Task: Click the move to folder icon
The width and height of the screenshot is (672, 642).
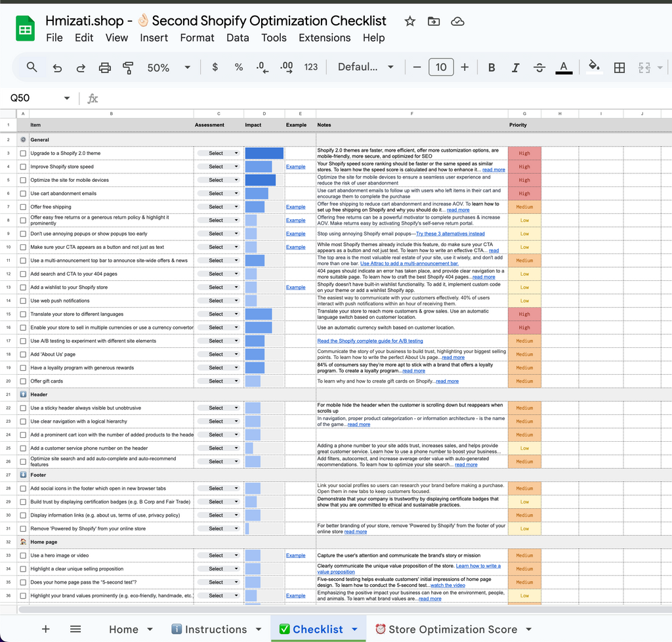Action: click(x=434, y=21)
